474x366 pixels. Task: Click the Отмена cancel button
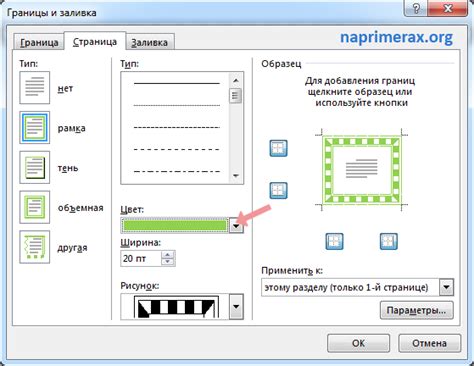429,343
